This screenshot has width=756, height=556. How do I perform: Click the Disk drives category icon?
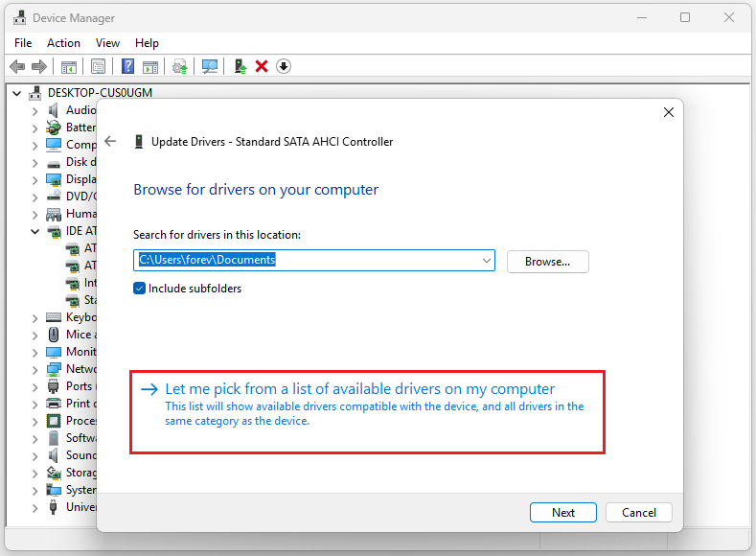(x=54, y=164)
